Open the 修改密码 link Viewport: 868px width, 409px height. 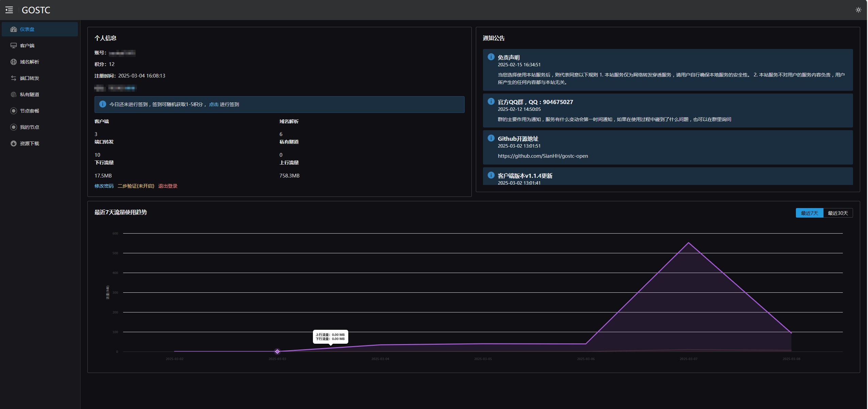click(104, 186)
